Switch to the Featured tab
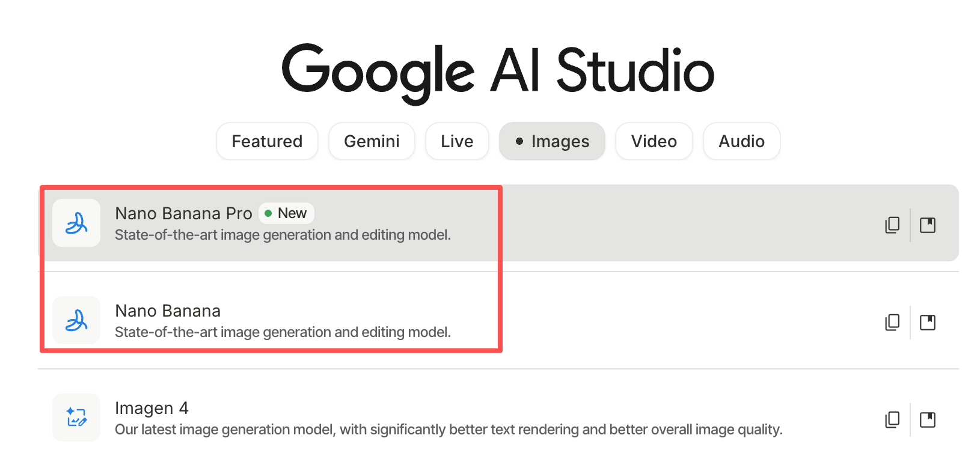This screenshot has width=980, height=471. [x=267, y=141]
